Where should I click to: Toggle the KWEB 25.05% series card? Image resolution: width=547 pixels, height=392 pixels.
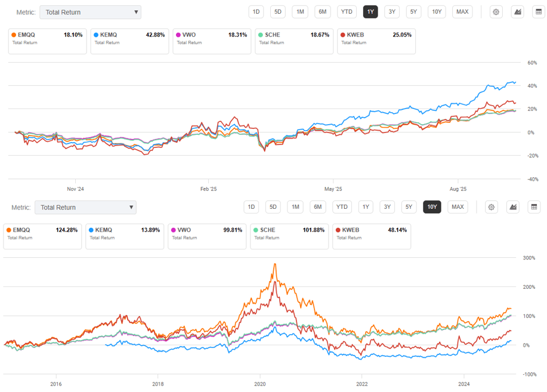[x=376, y=41]
